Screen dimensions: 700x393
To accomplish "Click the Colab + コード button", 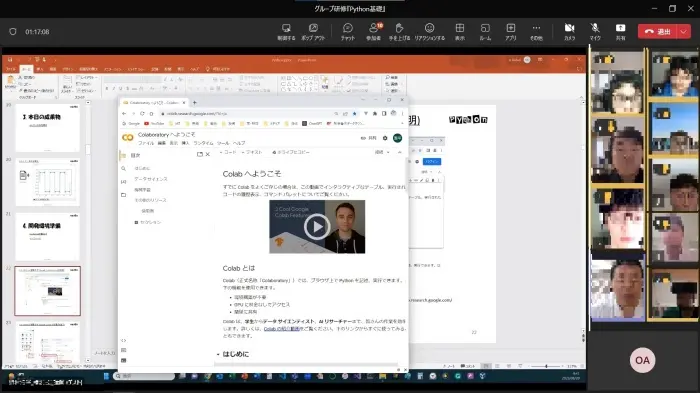I will tap(229, 152).
